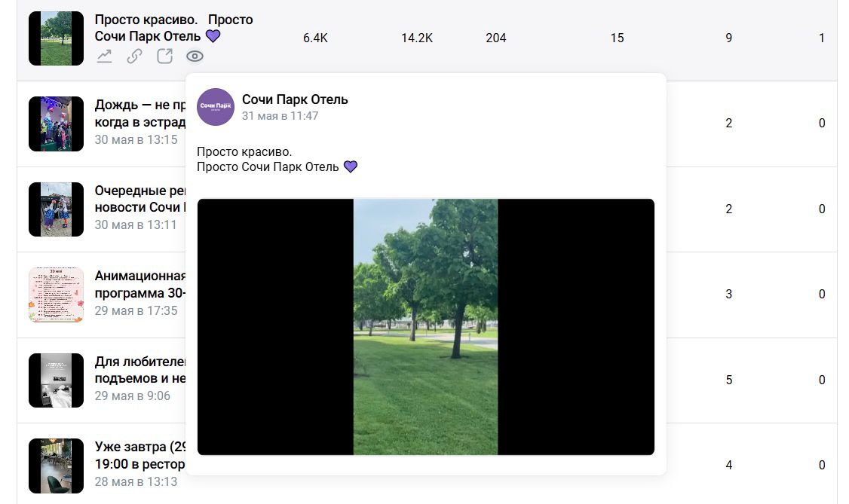The height and width of the screenshot is (504, 849).
Task: Open the tree thumbnail of 'Просто красиво' row
Action: [x=57, y=38]
